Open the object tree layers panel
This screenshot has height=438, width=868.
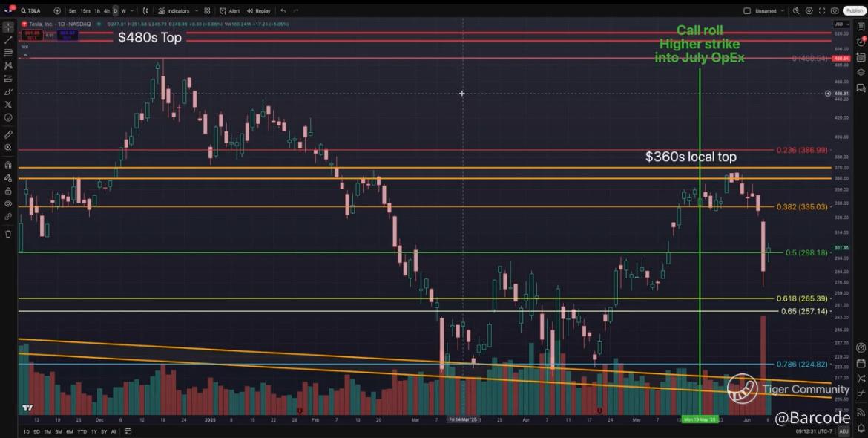pyautogui.click(x=861, y=72)
